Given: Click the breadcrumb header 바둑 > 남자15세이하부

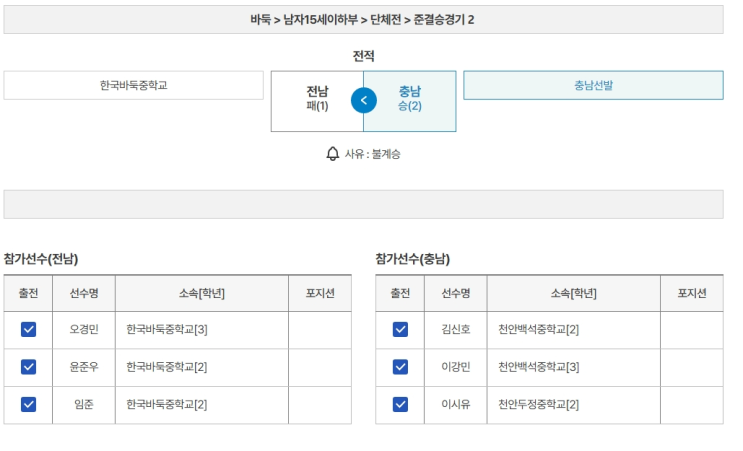Looking at the screenshot, I should coord(363,20).
